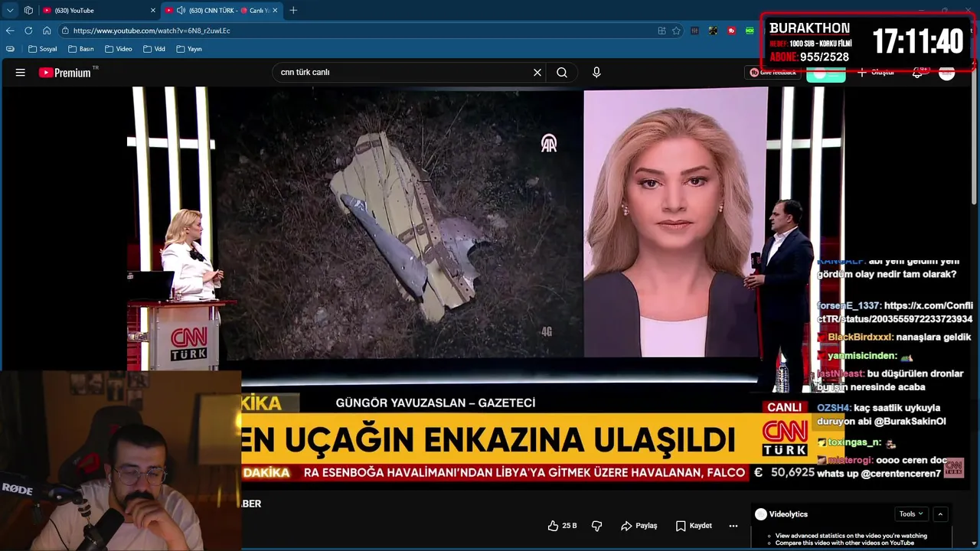Bookmark this page with the star icon

pos(676,31)
